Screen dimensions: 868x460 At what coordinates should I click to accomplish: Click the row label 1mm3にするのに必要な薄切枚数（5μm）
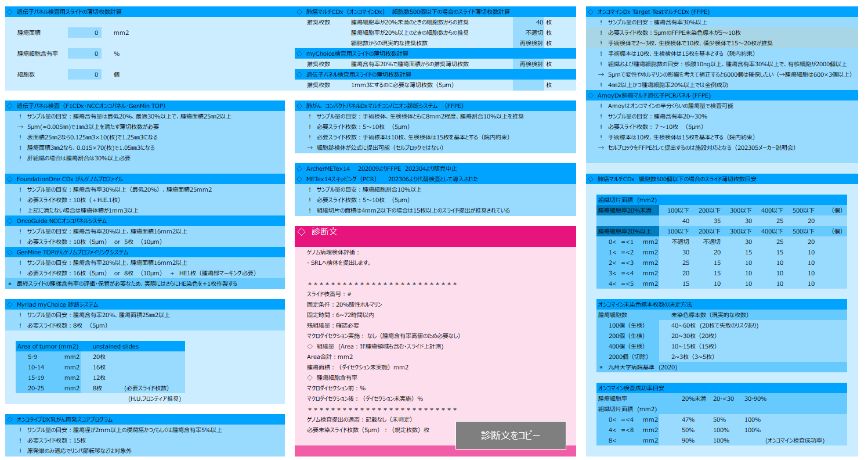coord(402,85)
